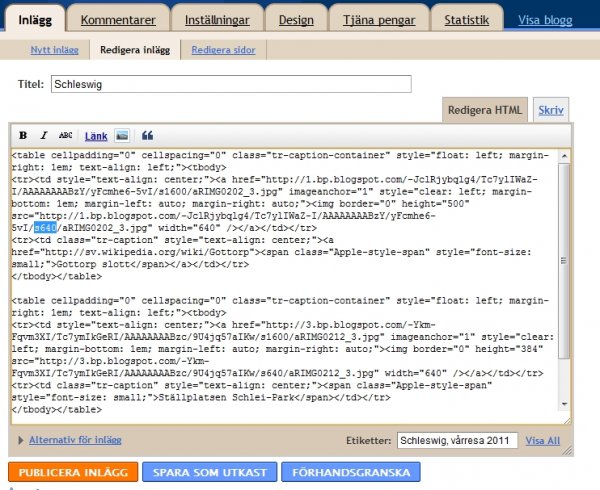
Task: Go to the Design tab
Action: tap(296, 19)
